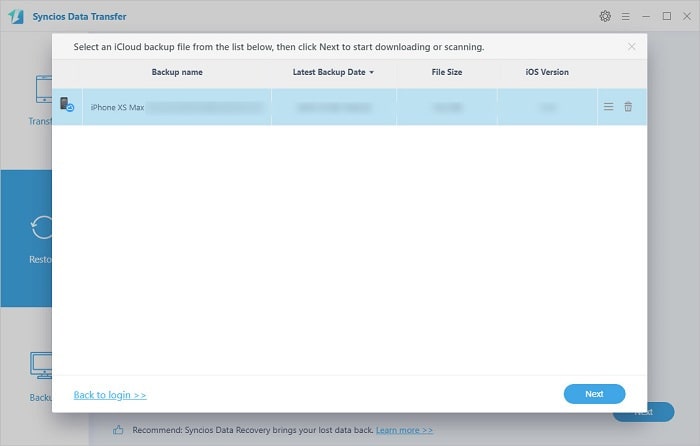Sort by Latest Backup Date arrow
700x446 pixels.
pos(372,73)
